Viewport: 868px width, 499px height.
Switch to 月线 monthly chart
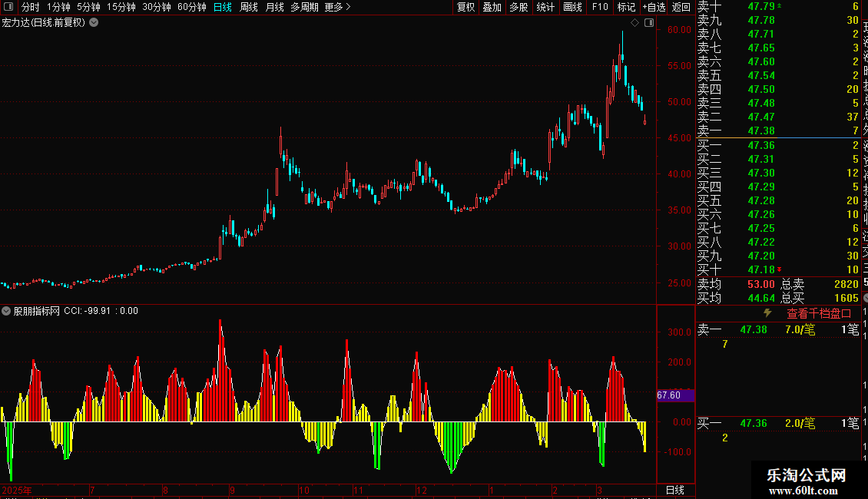tap(274, 7)
